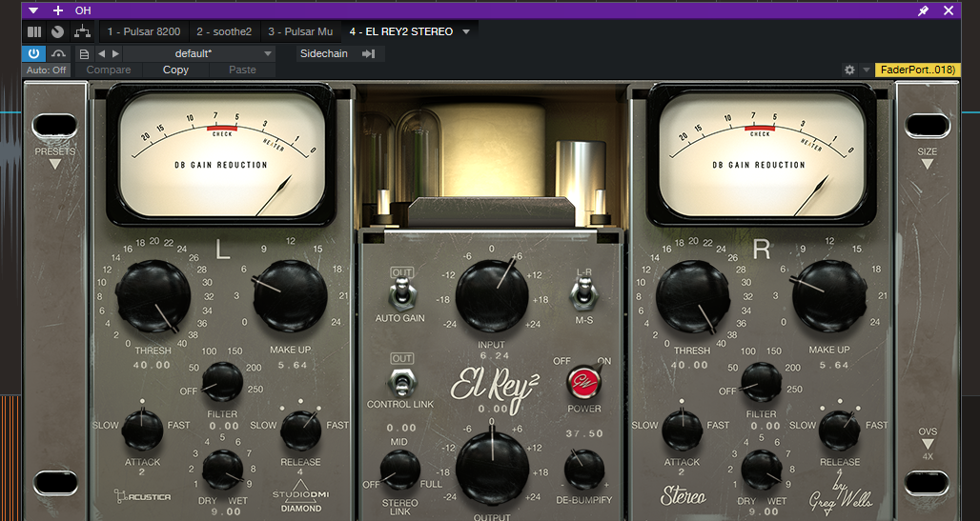This screenshot has height=521, width=980.
Task: Open the PRESETS dropdown triangle
Action: pyautogui.click(x=55, y=164)
